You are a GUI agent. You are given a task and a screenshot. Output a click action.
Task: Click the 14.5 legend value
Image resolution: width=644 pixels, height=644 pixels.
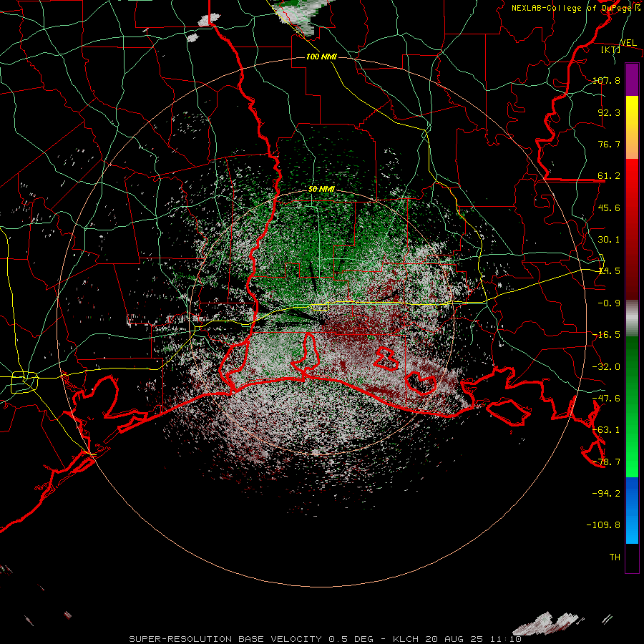(609, 271)
